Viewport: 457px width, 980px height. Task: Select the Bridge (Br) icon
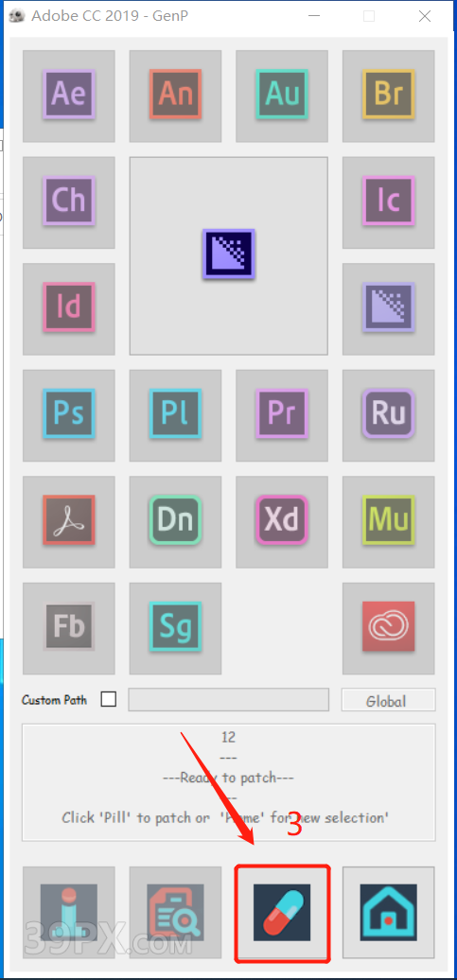[388, 96]
